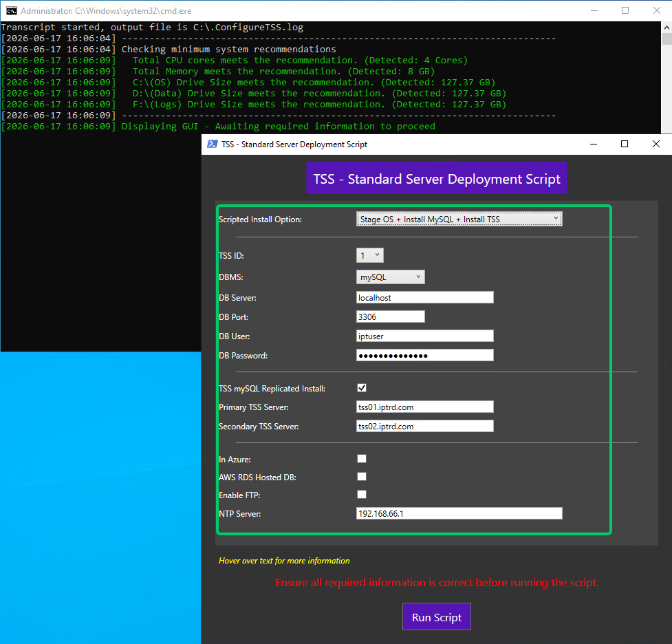Maximize the TSS Deployment Script window

click(625, 144)
